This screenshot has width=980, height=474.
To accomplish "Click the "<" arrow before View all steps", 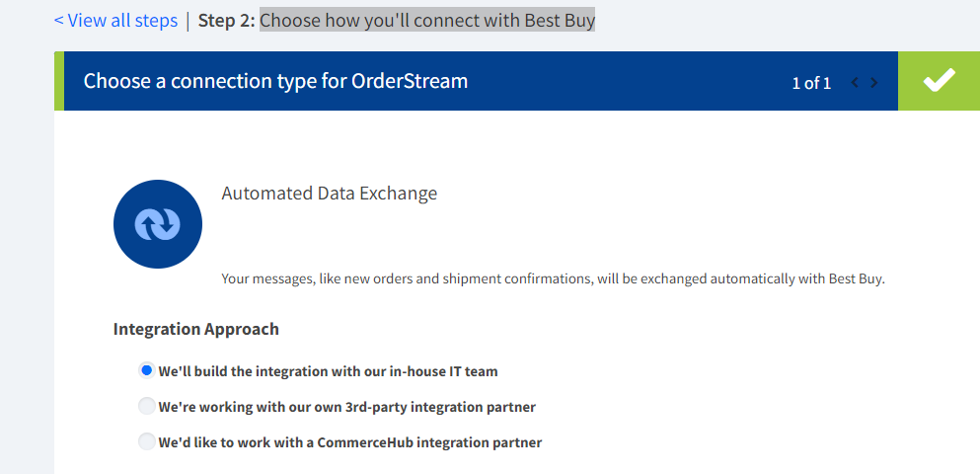I will (58, 21).
